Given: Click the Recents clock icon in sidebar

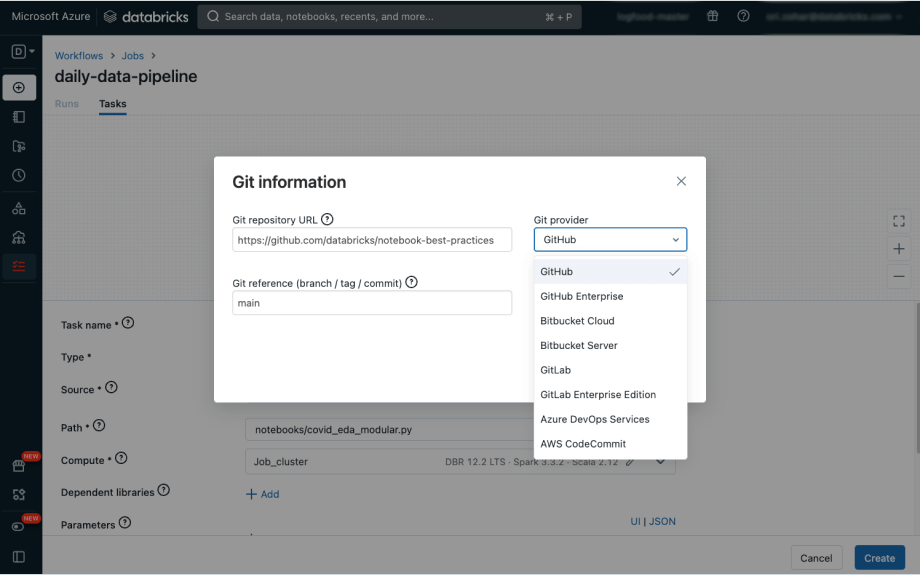Looking at the screenshot, I should pyautogui.click(x=19, y=175).
